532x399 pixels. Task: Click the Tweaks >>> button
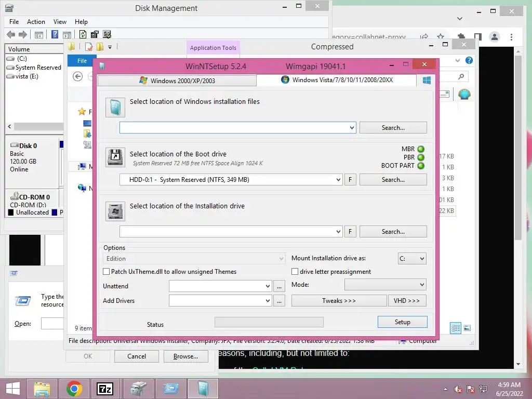click(339, 301)
